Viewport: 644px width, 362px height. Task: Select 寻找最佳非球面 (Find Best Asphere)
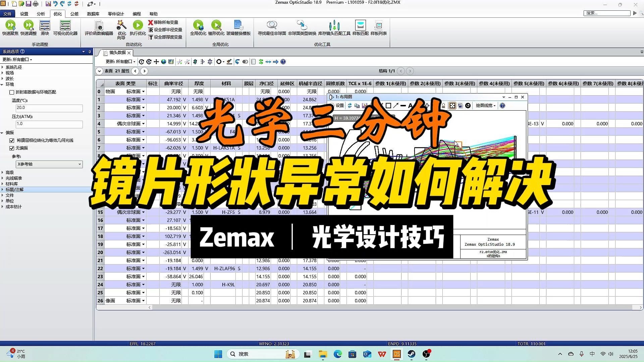pyautogui.click(x=272, y=28)
